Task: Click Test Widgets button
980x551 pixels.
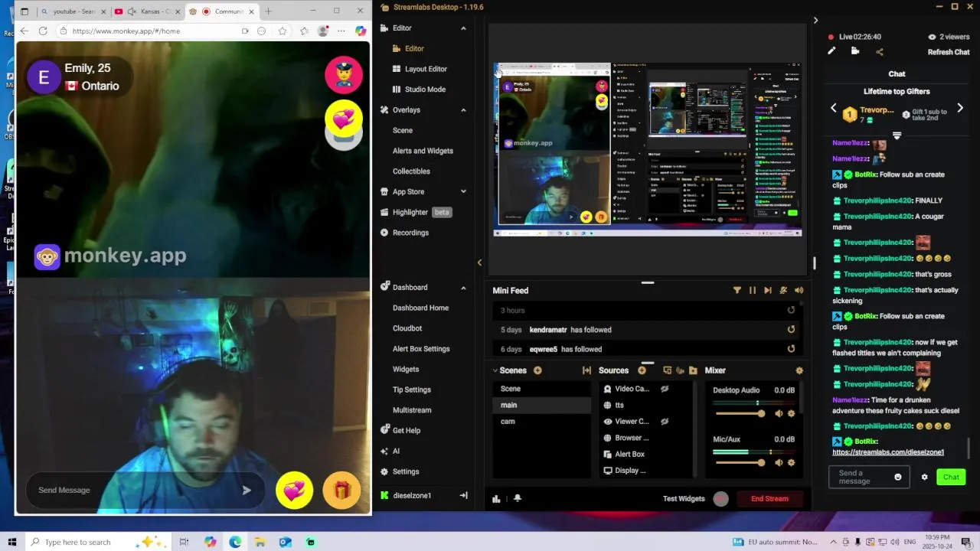Action: (684, 499)
